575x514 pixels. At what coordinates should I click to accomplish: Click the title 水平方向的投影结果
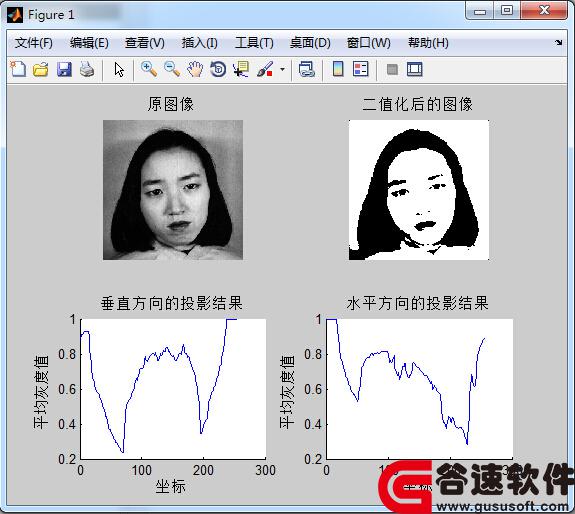pyautogui.click(x=417, y=303)
